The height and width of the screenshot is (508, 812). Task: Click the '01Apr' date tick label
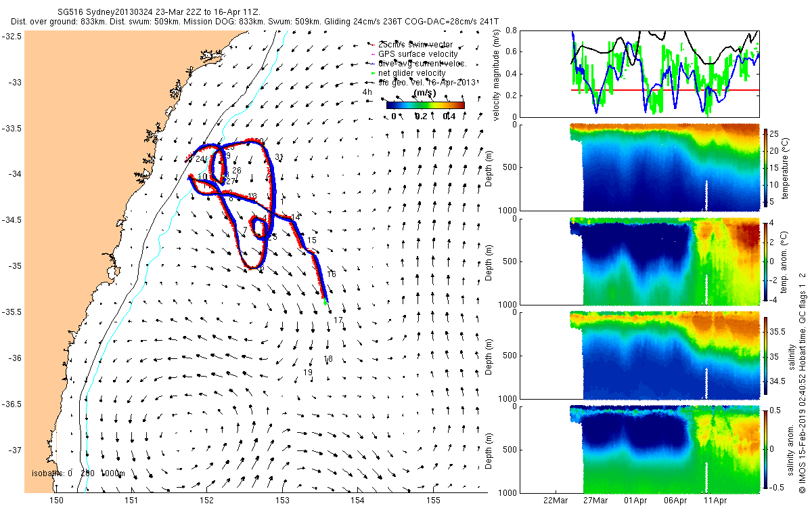pyautogui.click(x=636, y=501)
